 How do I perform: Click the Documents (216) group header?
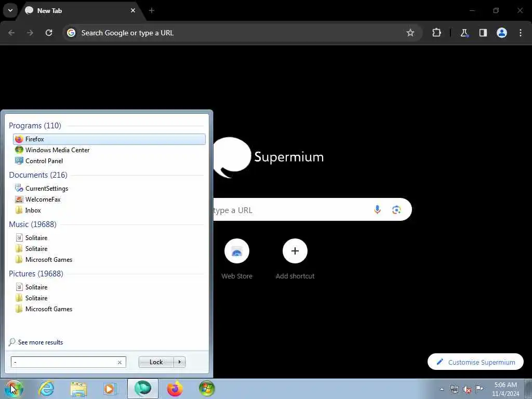click(38, 175)
